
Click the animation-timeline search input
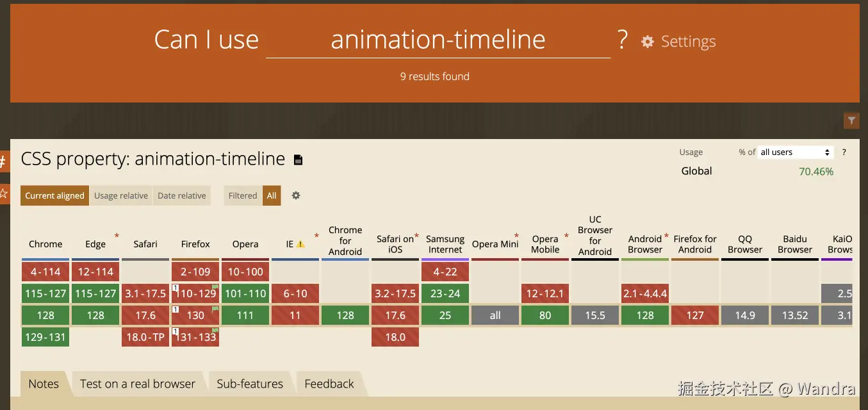coord(438,40)
